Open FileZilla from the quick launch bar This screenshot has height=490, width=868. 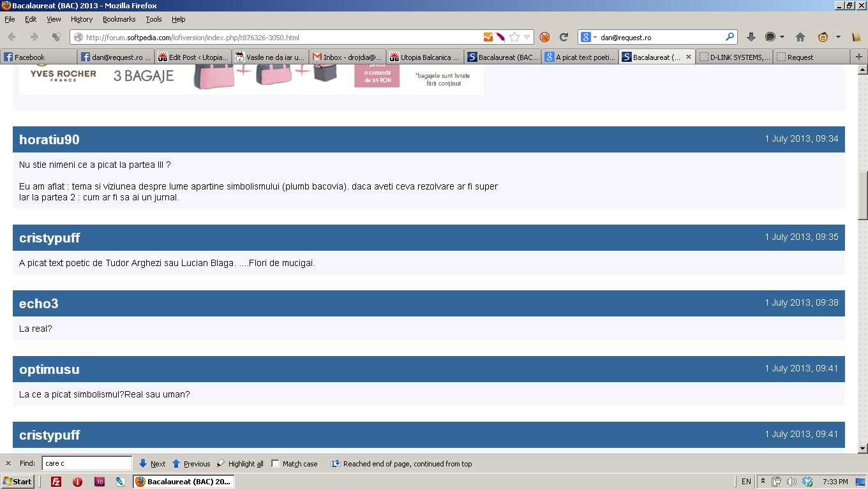coord(56,482)
